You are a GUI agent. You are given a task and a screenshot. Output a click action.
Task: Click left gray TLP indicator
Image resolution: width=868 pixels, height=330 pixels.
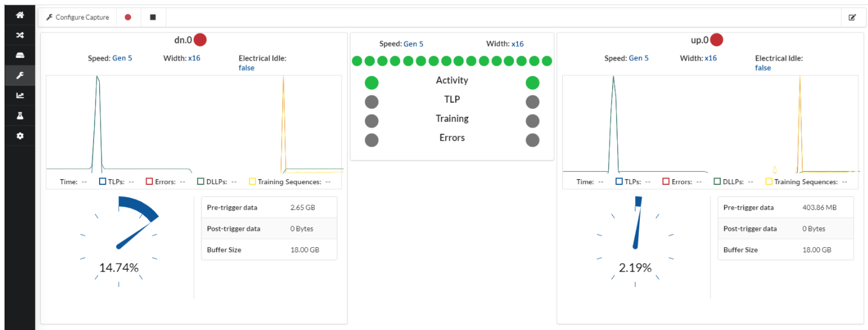371,102
